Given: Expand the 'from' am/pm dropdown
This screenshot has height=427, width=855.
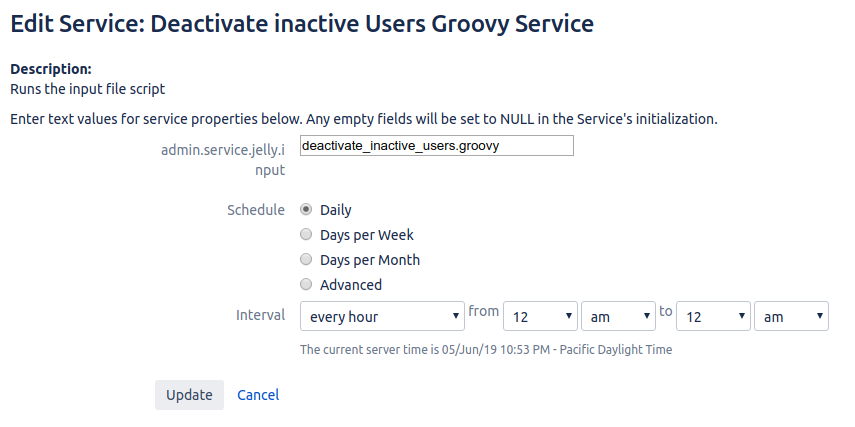Looking at the screenshot, I should [x=617, y=317].
